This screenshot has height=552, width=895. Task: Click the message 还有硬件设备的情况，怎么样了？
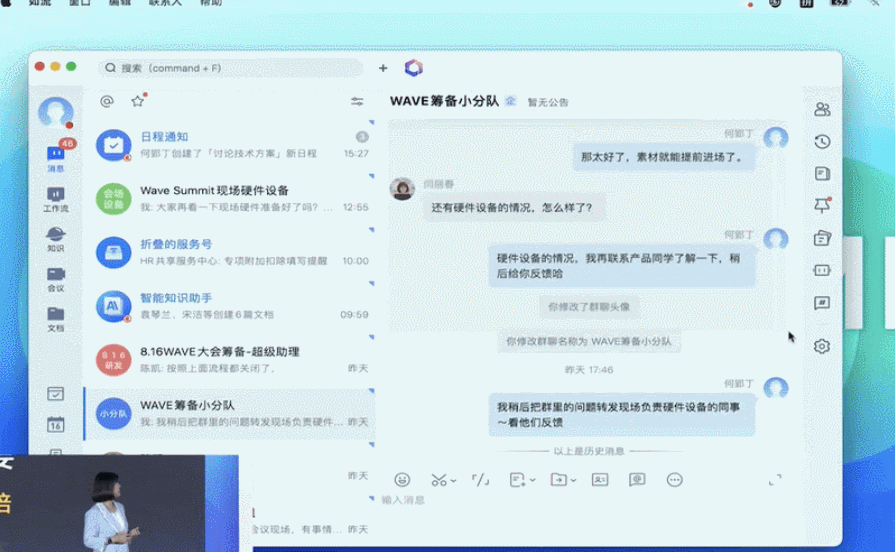click(x=513, y=208)
